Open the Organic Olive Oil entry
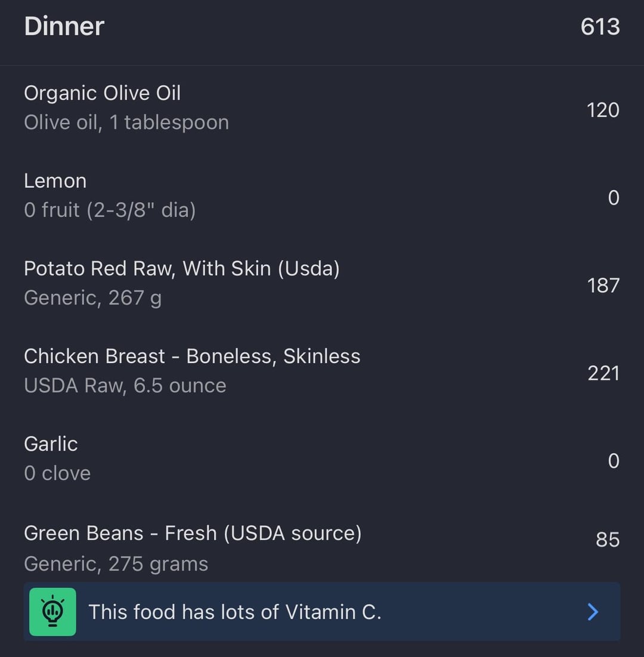Screen dimensions: 644x657 [x=102, y=93]
